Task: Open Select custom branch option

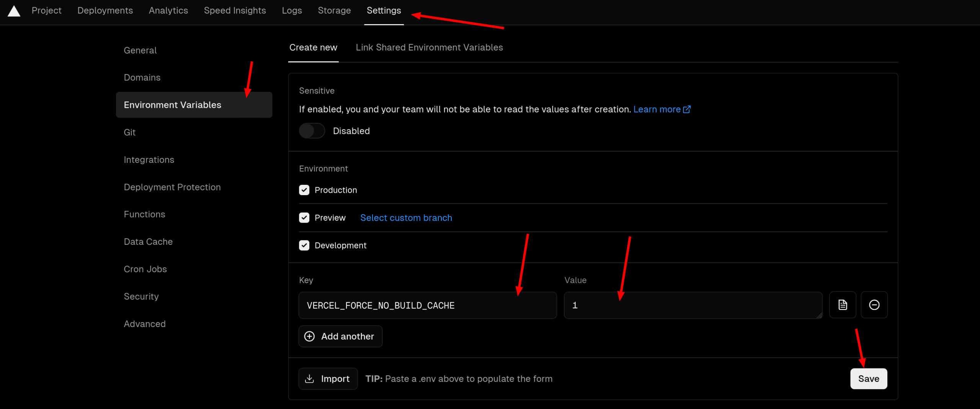Action: coord(406,218)
